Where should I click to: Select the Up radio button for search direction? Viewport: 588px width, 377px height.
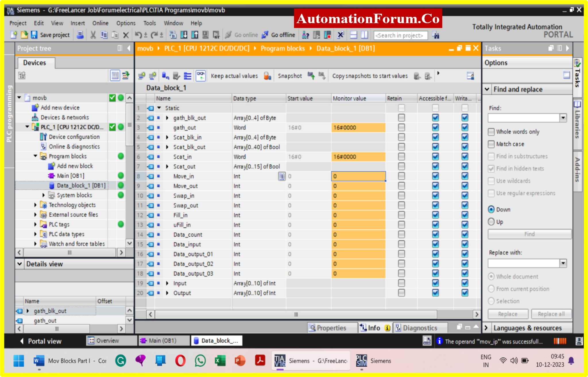click(492, 222)
